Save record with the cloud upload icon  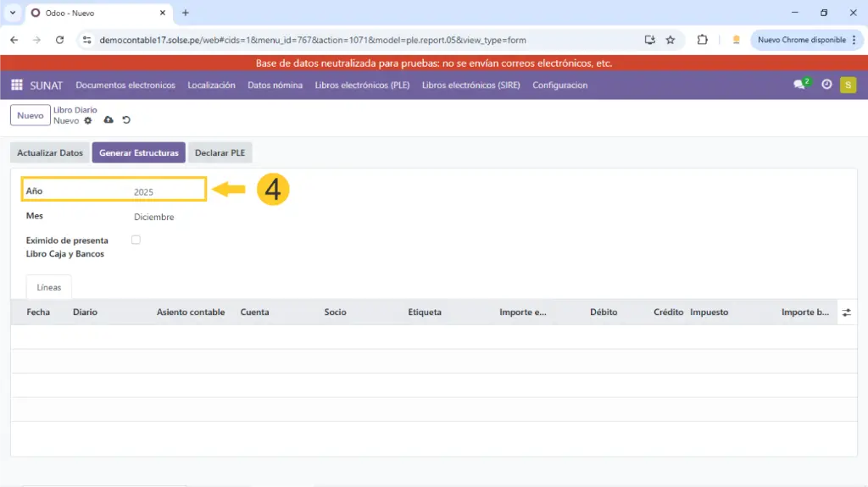pos(108,121)
